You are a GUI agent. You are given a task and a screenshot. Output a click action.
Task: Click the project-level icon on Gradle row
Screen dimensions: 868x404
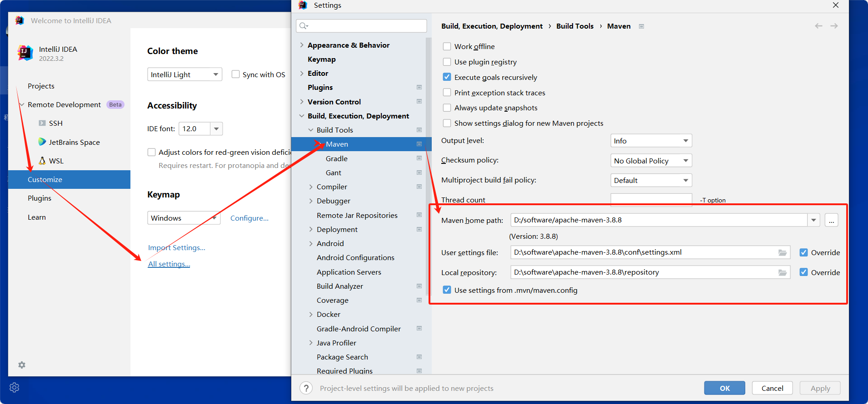point(419,158)
